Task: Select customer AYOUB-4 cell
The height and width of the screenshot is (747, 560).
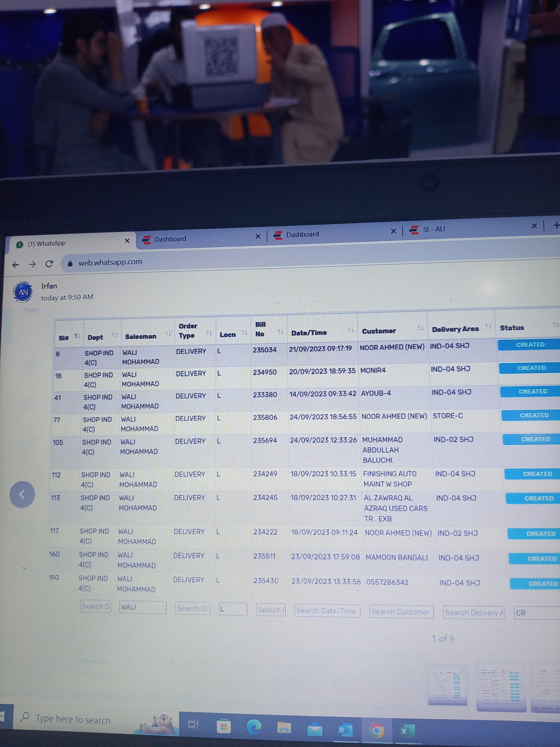Action: (376, 393)
